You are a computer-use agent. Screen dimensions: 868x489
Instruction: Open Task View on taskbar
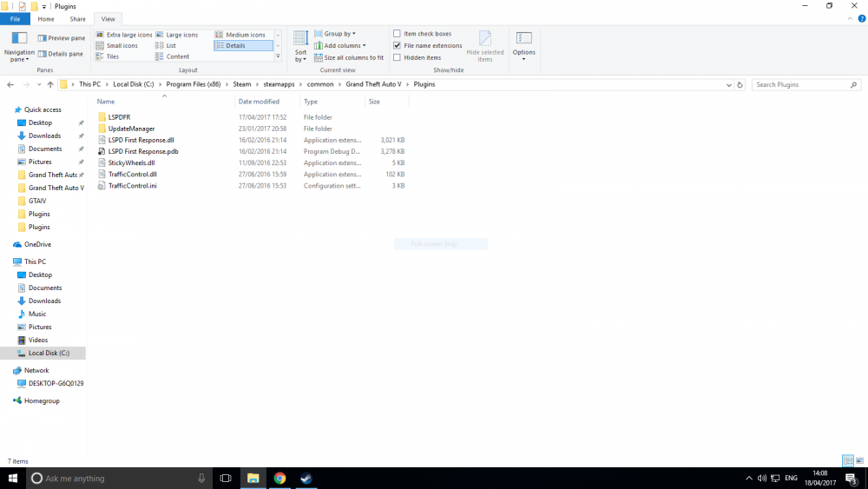coord(226,478)
